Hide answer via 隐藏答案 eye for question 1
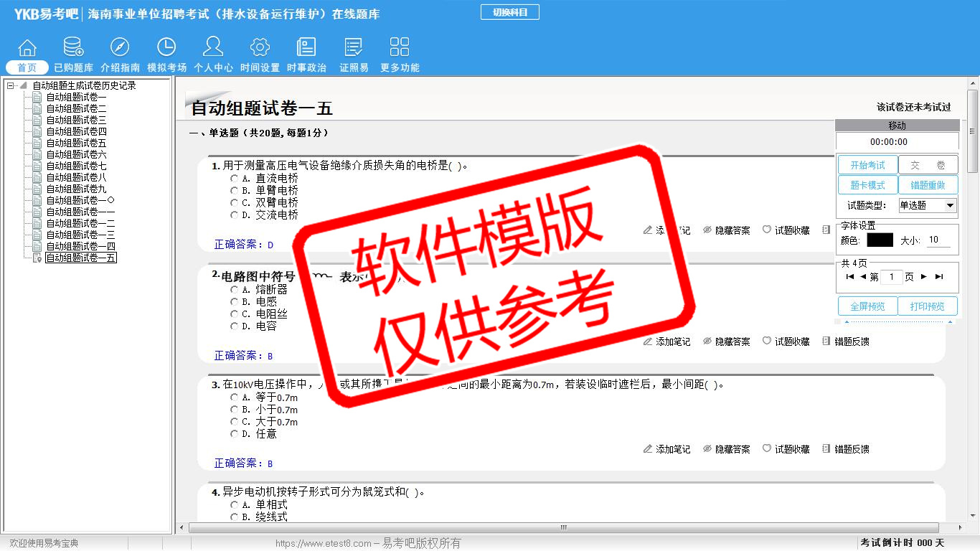980x551 pixels. tap(707, 230)
